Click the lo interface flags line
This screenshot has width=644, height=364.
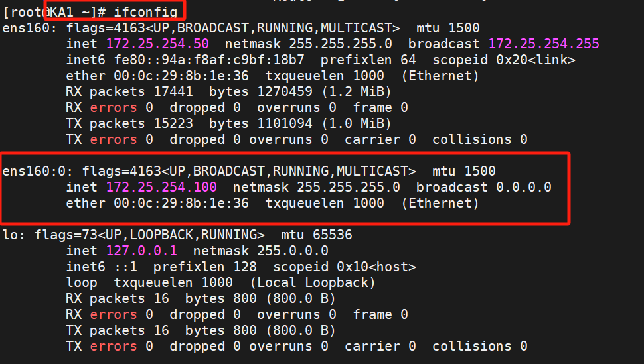pyautogui.click(x=177, y=235)
